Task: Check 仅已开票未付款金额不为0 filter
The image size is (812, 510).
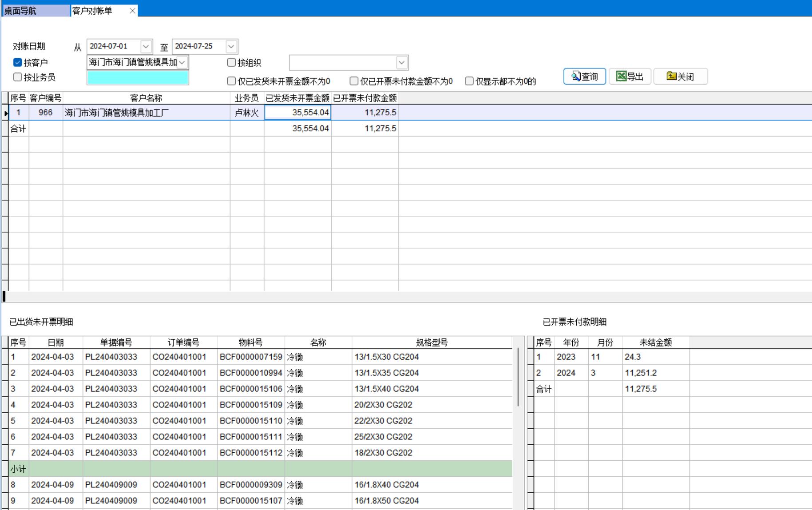Action: coord(354,81)
